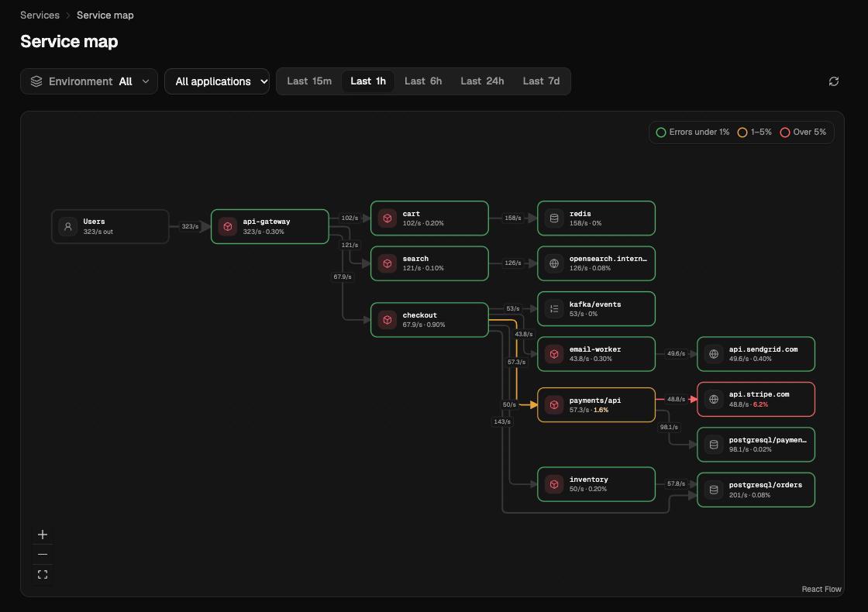This screenshot has height=612, width=868.
Task: Click the redis database icon
Action: point(554,218)
